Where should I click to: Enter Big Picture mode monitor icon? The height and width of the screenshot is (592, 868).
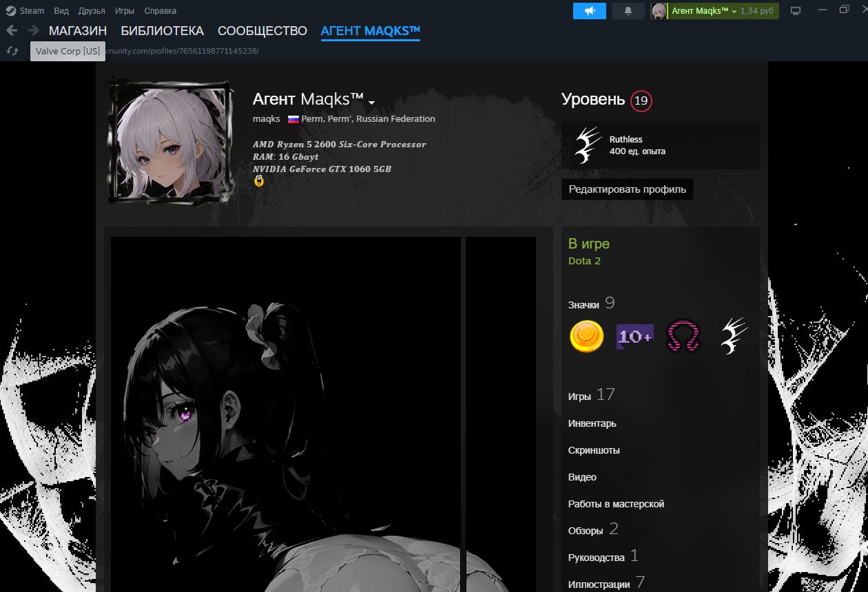[796, 11]
